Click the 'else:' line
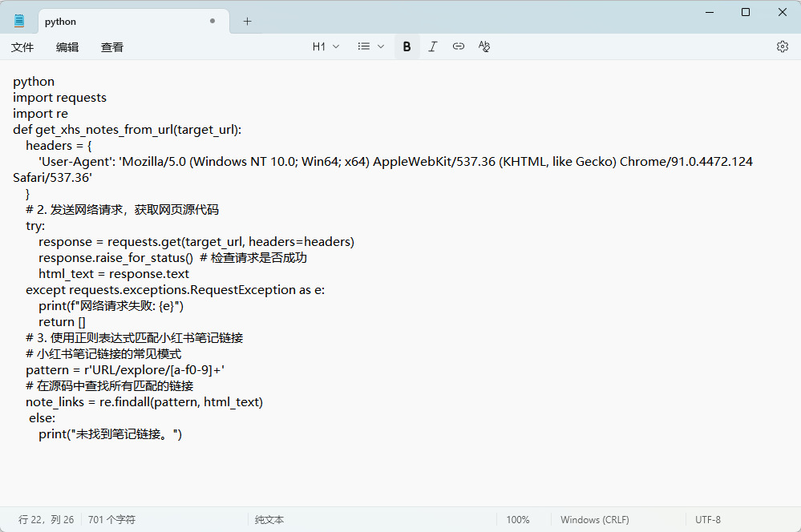The image size is (801, 532). (x=42, y=418)
